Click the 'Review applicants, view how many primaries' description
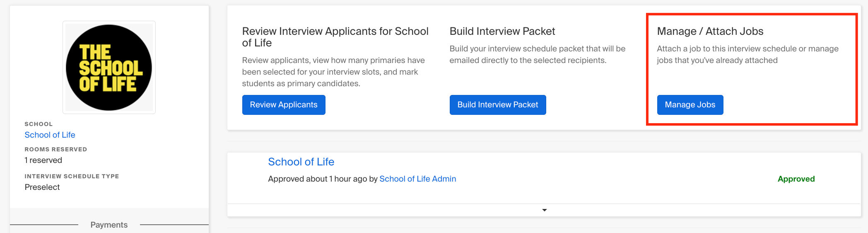The width and height of the screenshot is (868, 233). click(x=334, y=72)
